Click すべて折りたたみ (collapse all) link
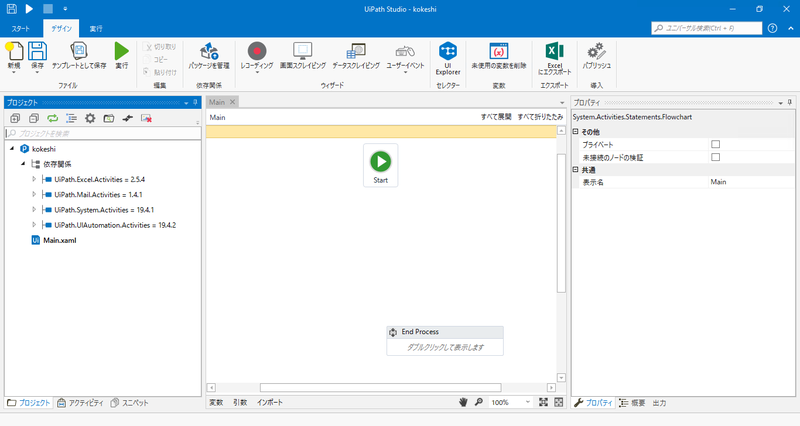Image resolution: width=800 pixels, height=426 pixels. pos(540,117)
